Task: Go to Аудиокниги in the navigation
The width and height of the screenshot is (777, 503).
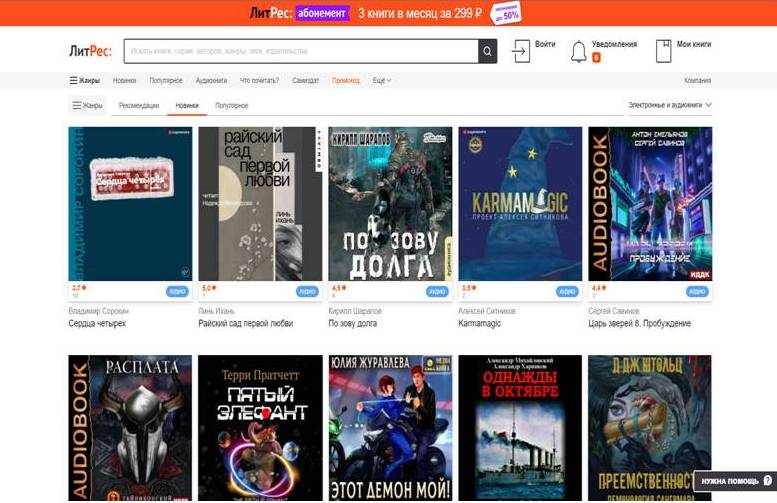Action: click(x=211, y=80)
